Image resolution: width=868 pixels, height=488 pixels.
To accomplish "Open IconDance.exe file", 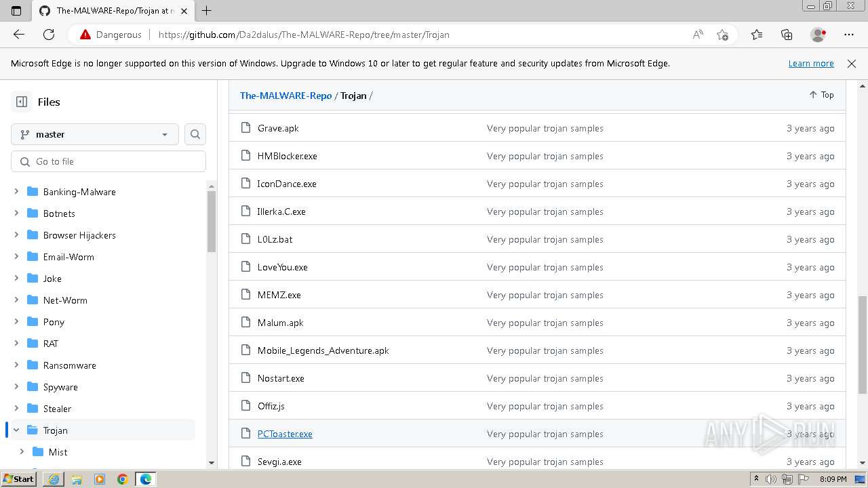I will 287,184.
